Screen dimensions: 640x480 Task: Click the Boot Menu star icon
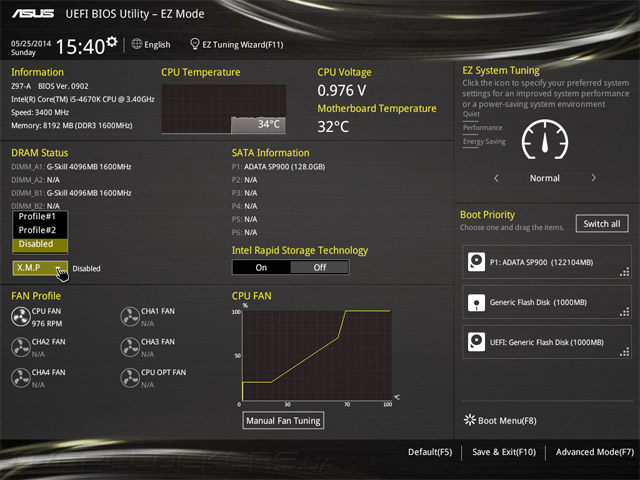pos(470,420)
